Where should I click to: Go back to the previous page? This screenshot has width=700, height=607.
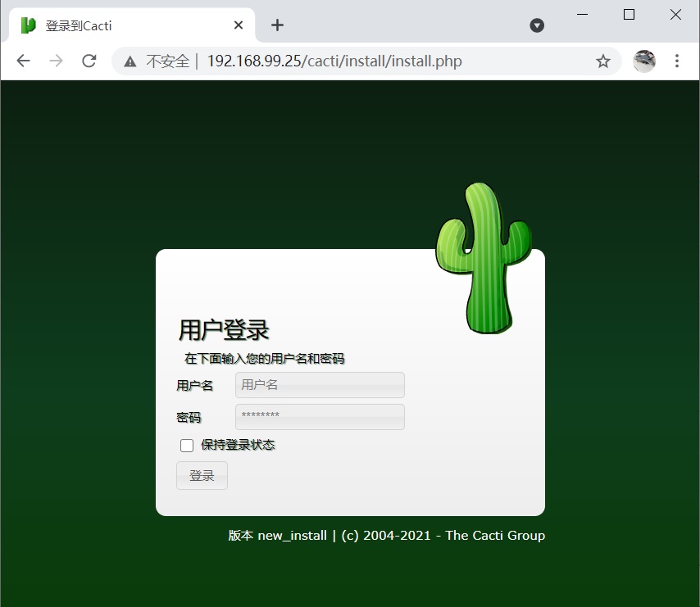(x=23, y=61)
